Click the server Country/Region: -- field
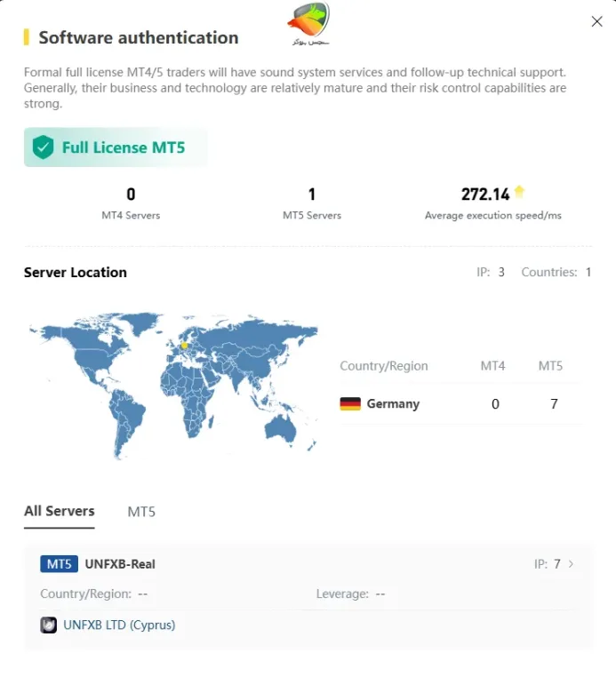This screenshot has height=677, width=616. (x=93, y=594)
